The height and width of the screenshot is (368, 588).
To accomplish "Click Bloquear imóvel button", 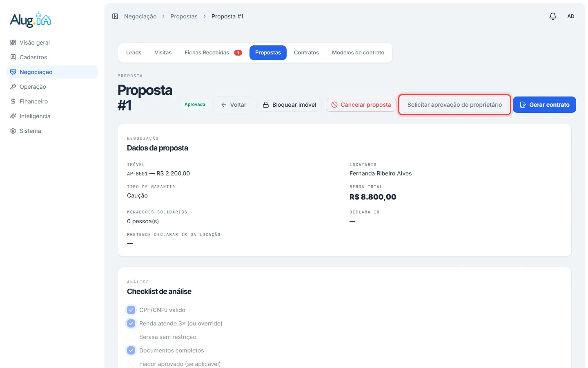I will tap(290, 105).
